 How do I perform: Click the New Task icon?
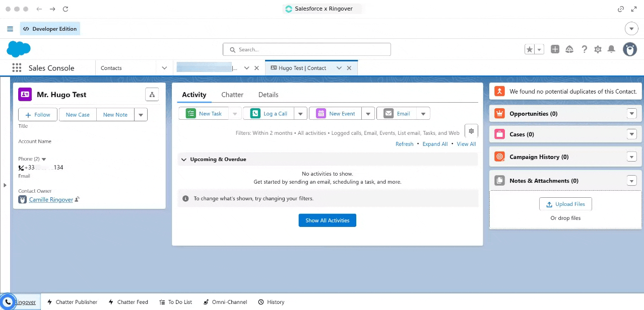(x=190, y=114)
